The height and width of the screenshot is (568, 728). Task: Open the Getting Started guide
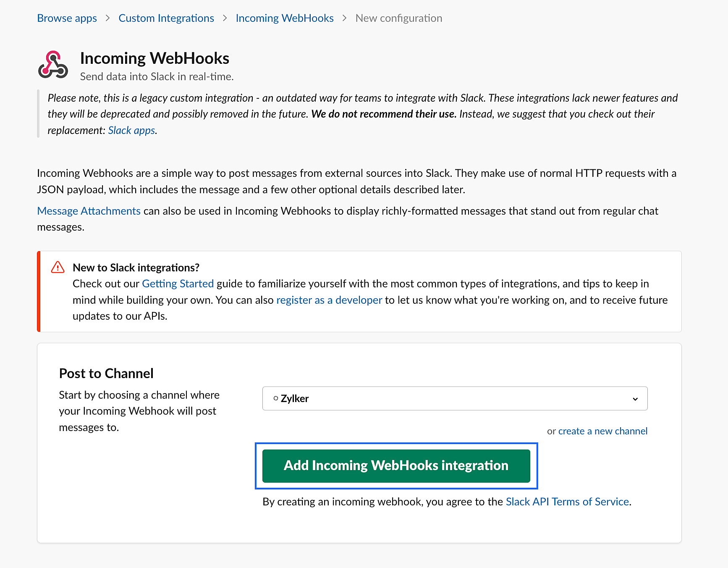(178, 284)
